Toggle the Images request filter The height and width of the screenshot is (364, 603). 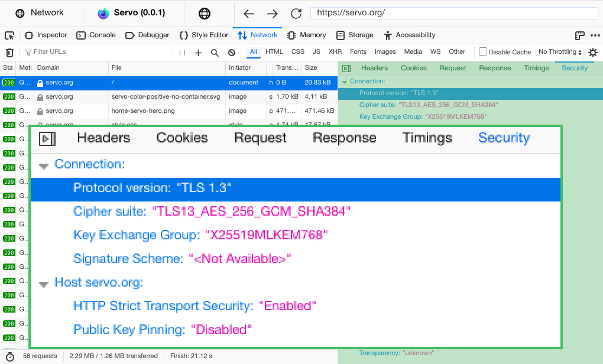click(x=385, y=52)
